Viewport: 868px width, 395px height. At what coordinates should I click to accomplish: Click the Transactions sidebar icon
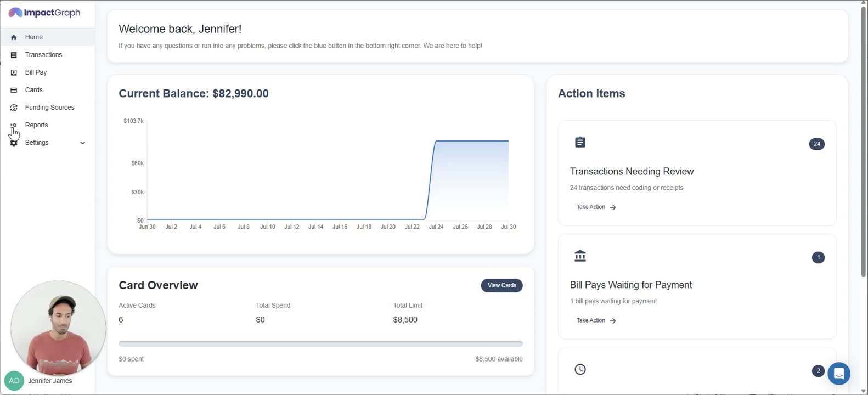[x=14, y=55]
